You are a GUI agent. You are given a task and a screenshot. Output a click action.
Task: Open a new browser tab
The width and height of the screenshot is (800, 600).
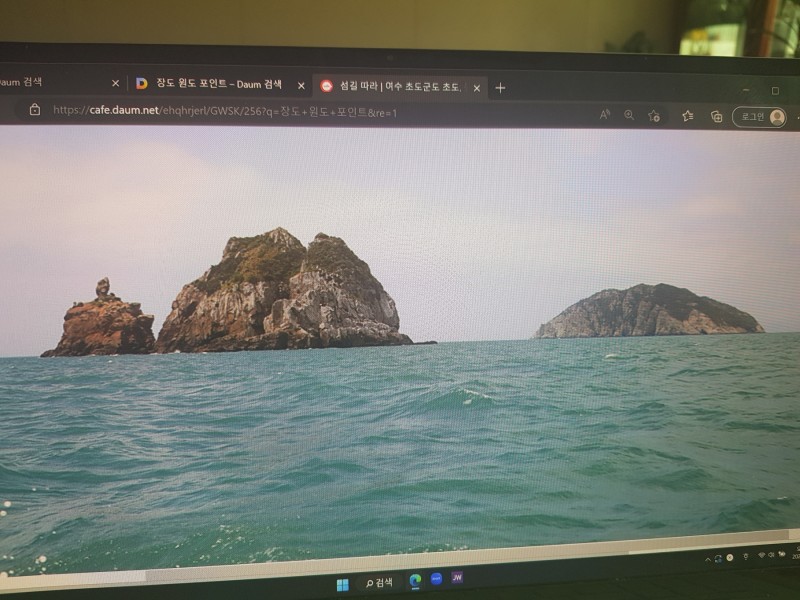[x=501, y=88]
